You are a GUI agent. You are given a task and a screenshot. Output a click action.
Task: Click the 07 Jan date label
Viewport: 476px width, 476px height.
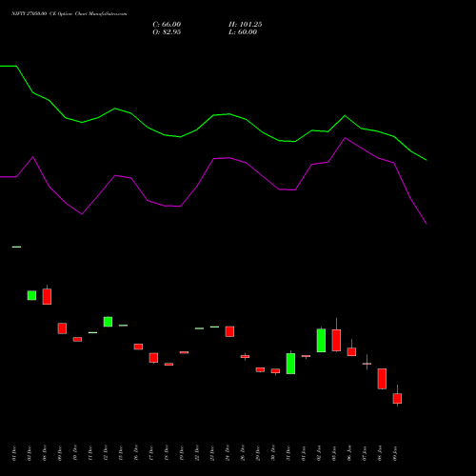click(x=365, y=453)
